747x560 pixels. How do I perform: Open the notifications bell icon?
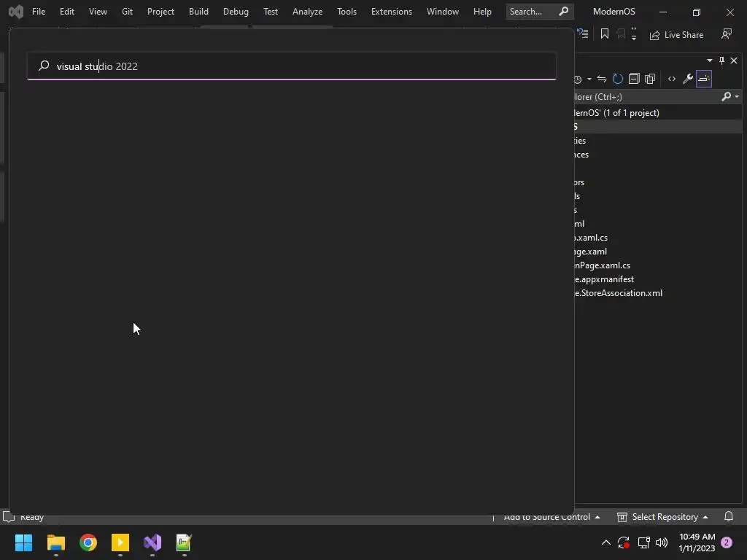pyautogui.click(x=729, y=517)
